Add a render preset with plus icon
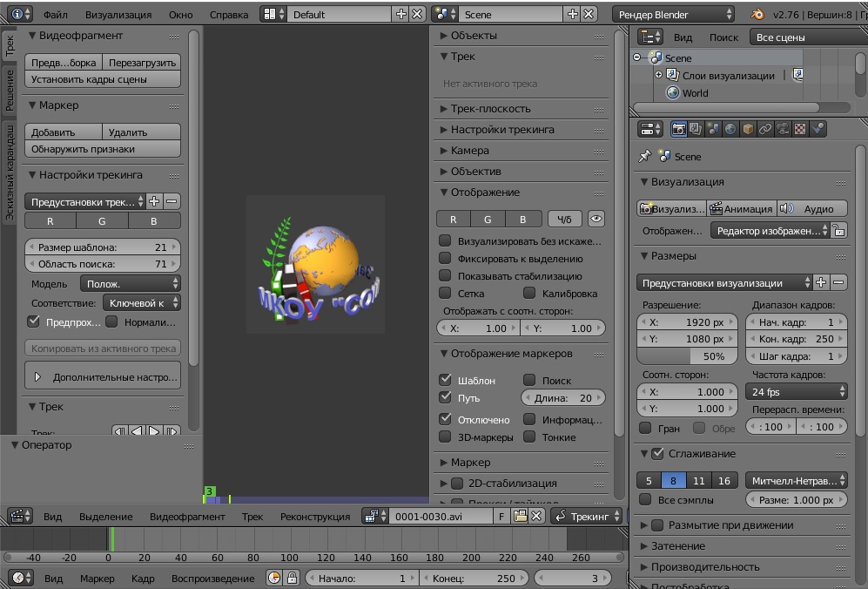The width and height of the screenshot is (868, 589). pyautogui.click(x=821, y=282)
